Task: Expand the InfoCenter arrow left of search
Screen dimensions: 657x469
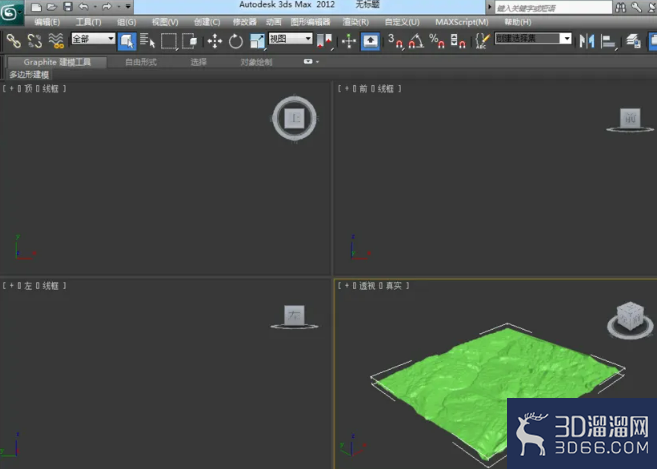Action: 489,7
